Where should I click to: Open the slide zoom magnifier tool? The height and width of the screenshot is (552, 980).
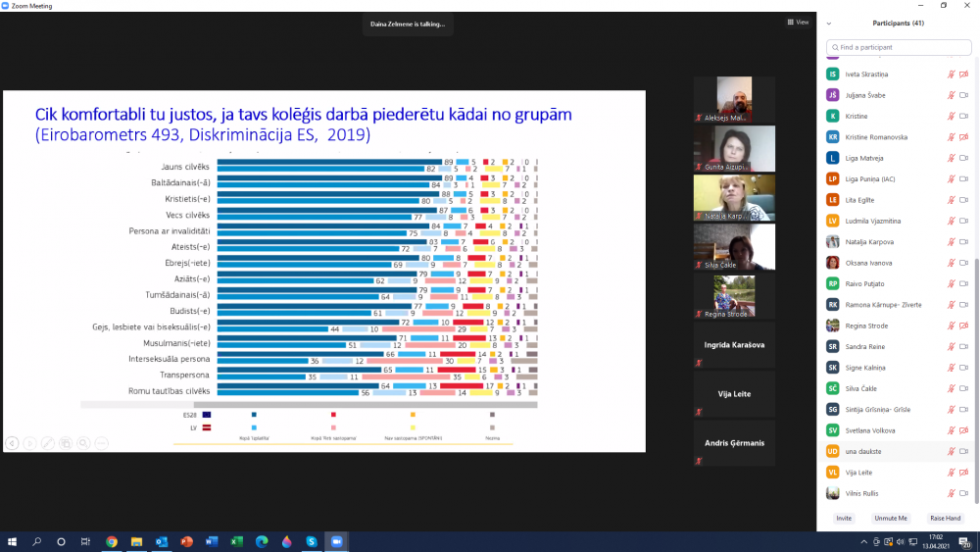[83, 443]
